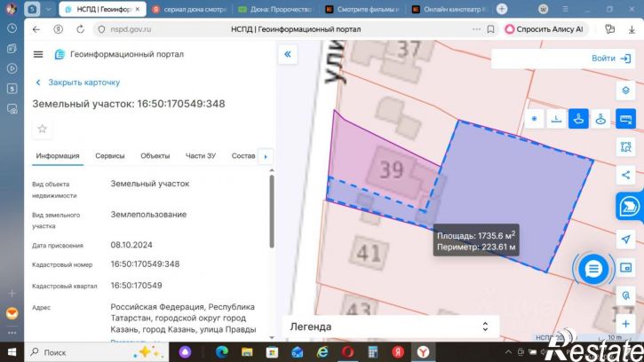The width and height of the screenshot is (644, 362).
Task: Expand the Легенда panel
Action: pos(391,327)
